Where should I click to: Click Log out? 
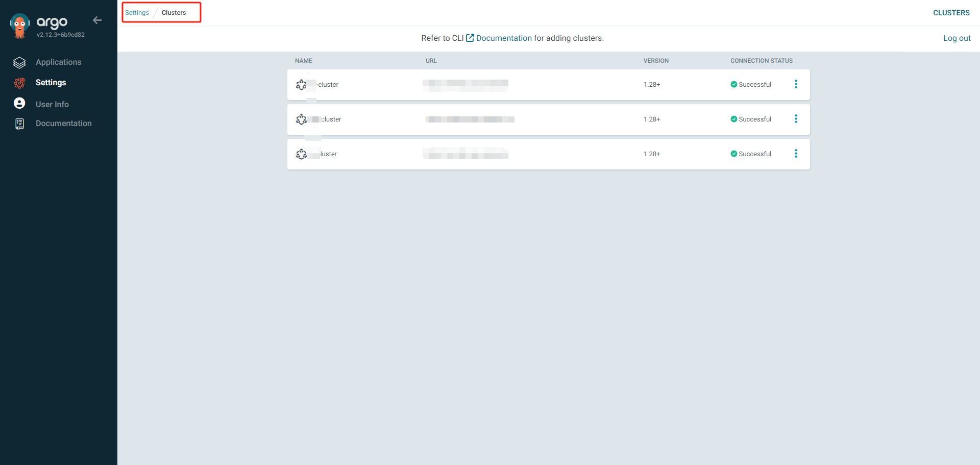(957, 38)
